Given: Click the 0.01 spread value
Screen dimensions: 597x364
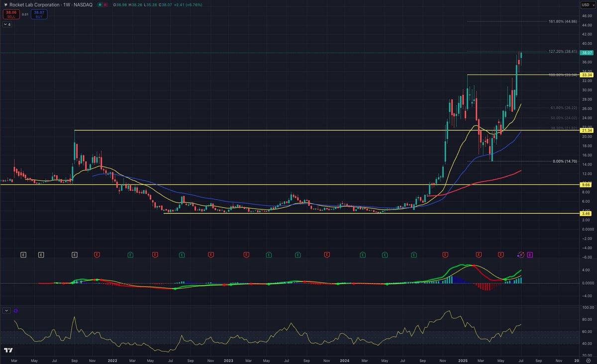Looking at the screenshot, I should coord(25,14).
